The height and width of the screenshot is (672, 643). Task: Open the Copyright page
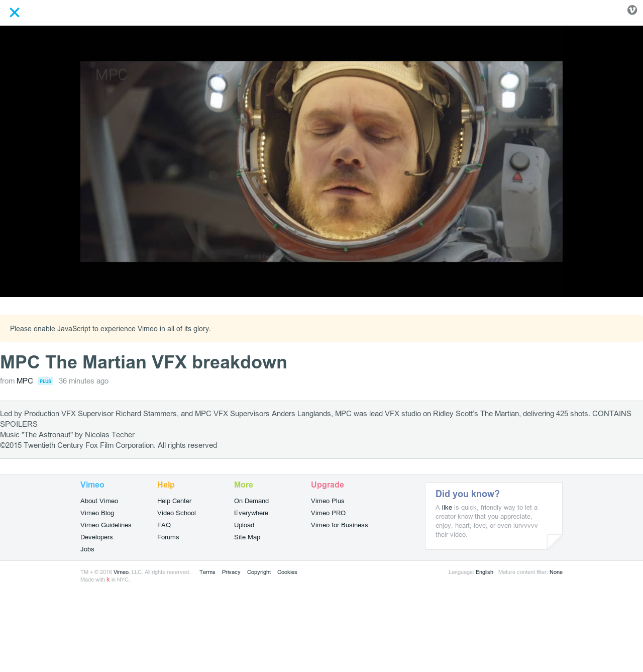[259, 572]
